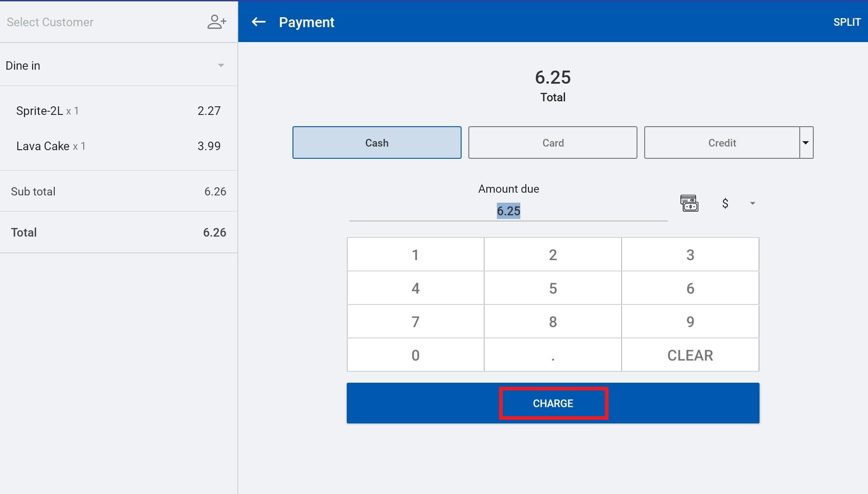Tap number 9 on the keypad
This screenshot has height=494, width=868.
pyautogui.click(x=690, y=322)
